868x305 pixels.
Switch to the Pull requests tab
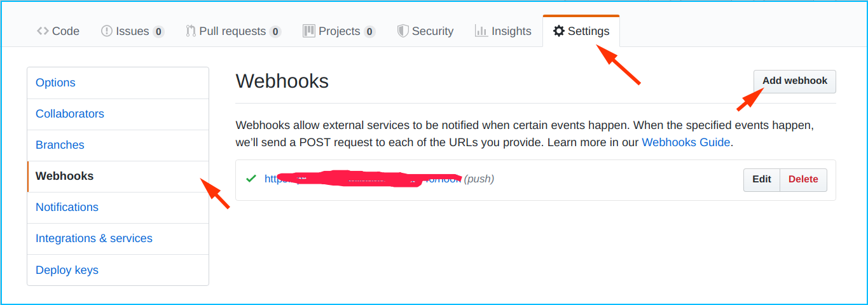tap(232, 31)
